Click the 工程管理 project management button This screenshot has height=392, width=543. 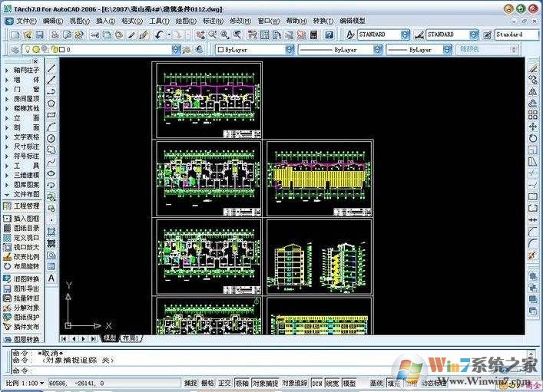coord(26,206)
